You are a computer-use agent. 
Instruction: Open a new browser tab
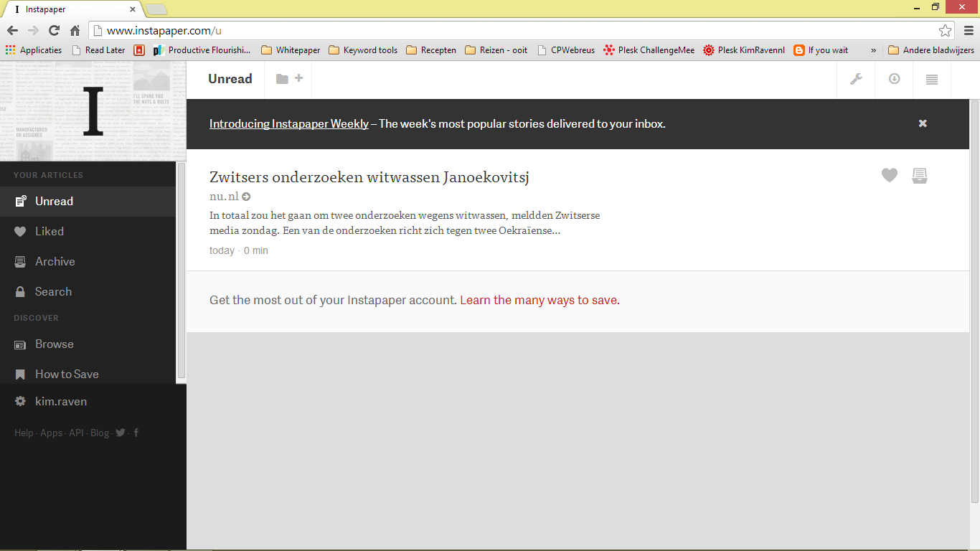156,9
